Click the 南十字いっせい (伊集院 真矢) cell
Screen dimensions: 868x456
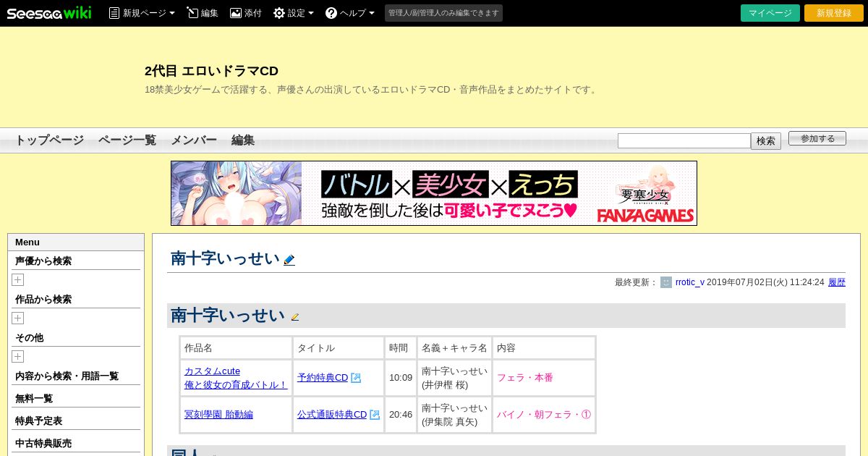454,415
